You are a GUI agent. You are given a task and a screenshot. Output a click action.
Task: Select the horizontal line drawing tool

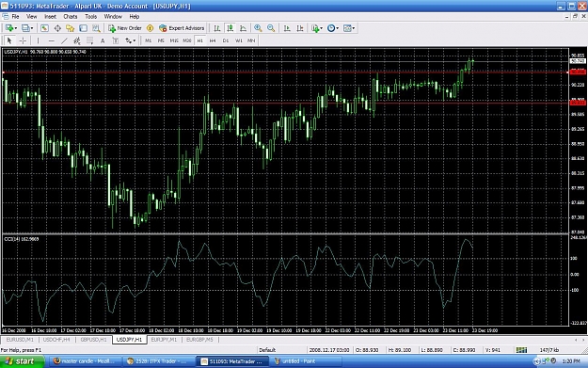pyautogui.click(x=52, y=40)
